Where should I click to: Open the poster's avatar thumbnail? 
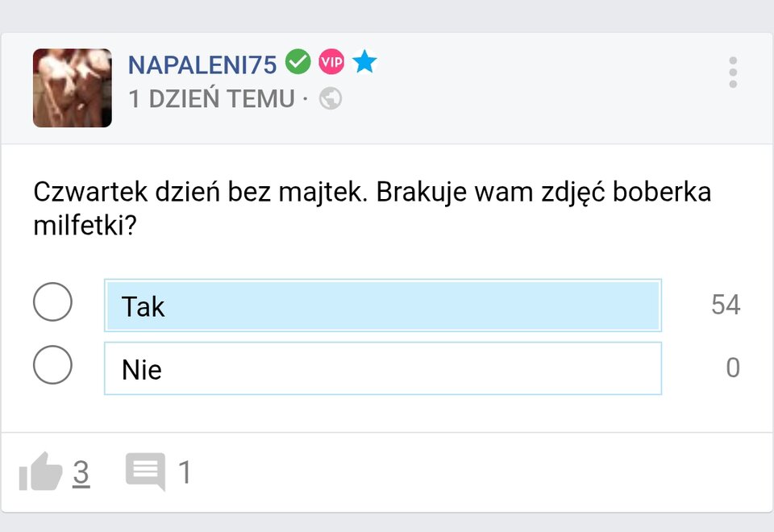[73, 88]
